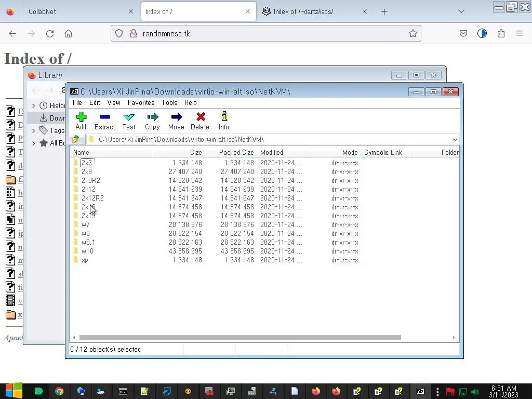The width and height of the screenshot is (532, 399).
Task: Select the w7 folder
Action: click(x=86, y=224)
